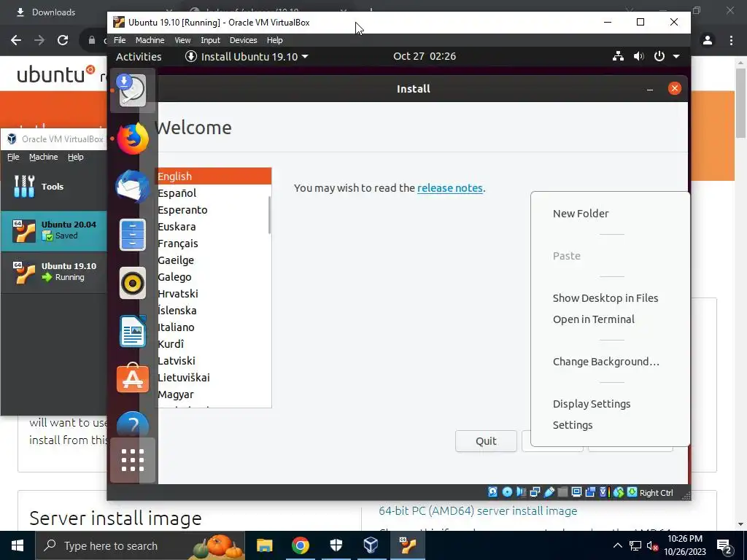Click the Ubuntu network icon in top bar
The width and height of the screenshot is (747, 560).
pos(618,56)
